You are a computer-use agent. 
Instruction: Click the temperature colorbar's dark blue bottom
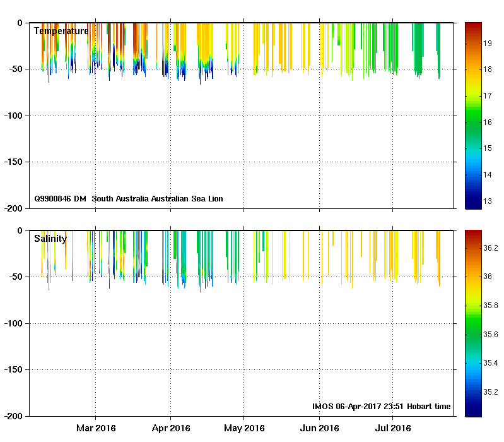click(x=473, y=203)
